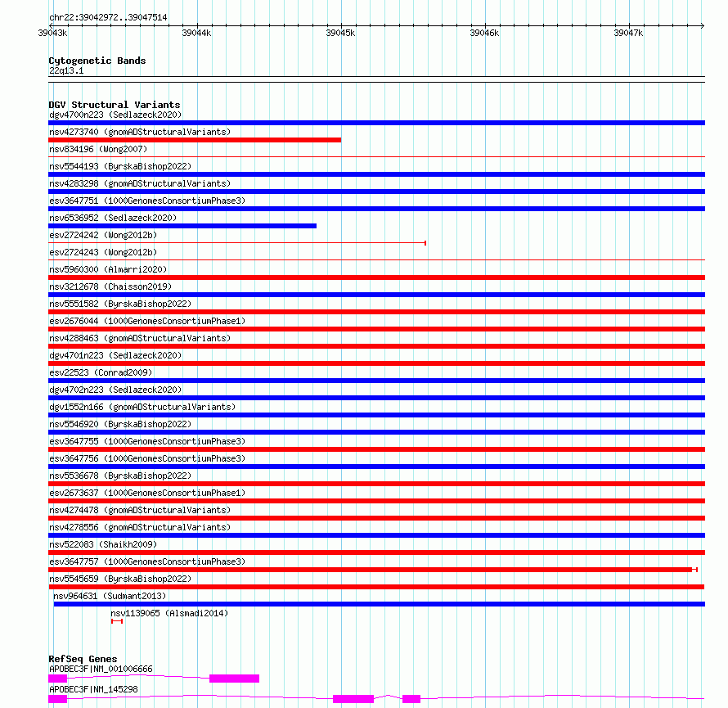
Task: Open nsv1139065 (Alsmadi2014) variant label
Action: pyautogui.click(x=169, y=613)
